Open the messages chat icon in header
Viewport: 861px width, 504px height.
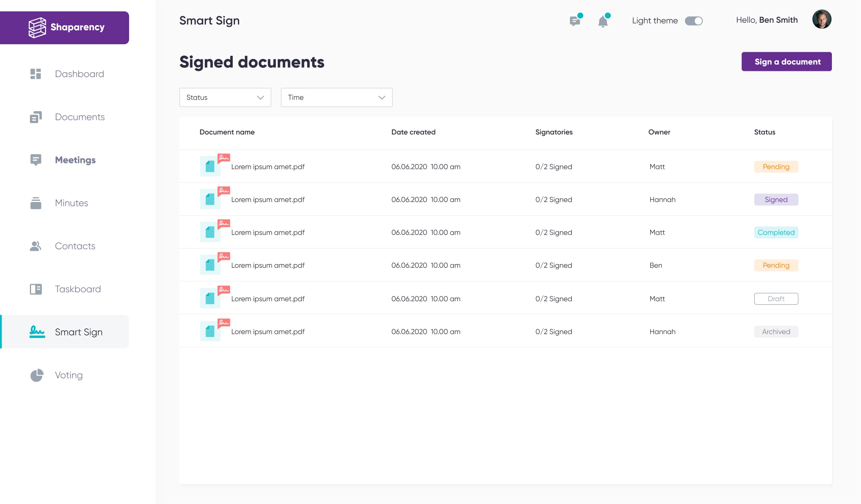coord(575,20)
